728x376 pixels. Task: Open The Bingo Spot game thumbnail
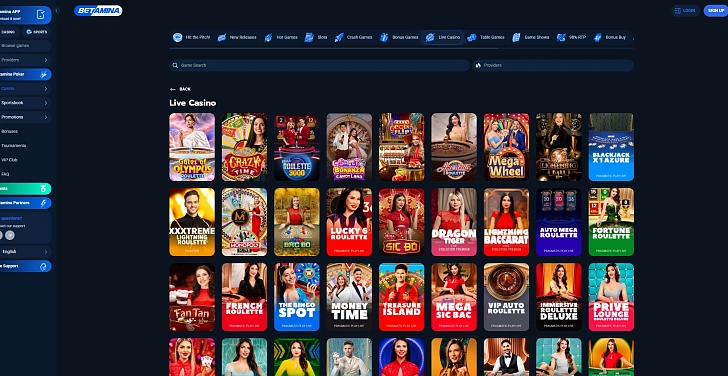297,297
